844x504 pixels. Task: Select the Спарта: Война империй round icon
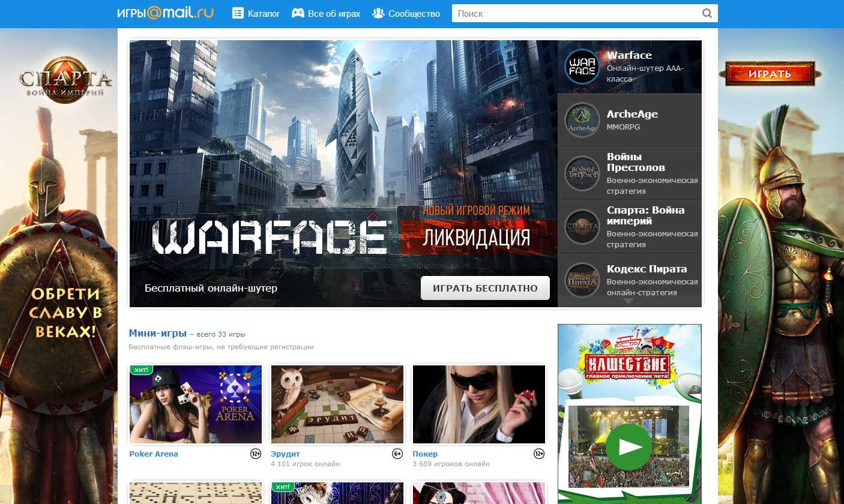(582, 227)
